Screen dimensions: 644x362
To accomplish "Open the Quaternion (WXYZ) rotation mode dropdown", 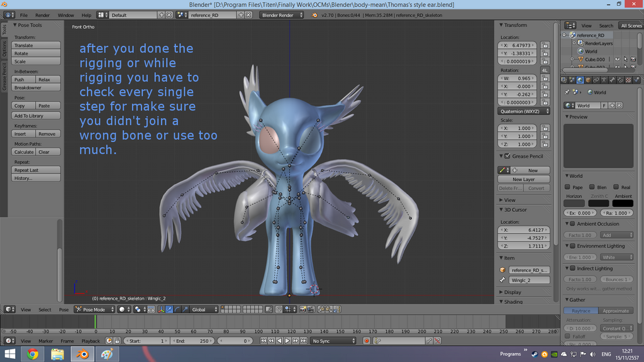I will (524, 111).
